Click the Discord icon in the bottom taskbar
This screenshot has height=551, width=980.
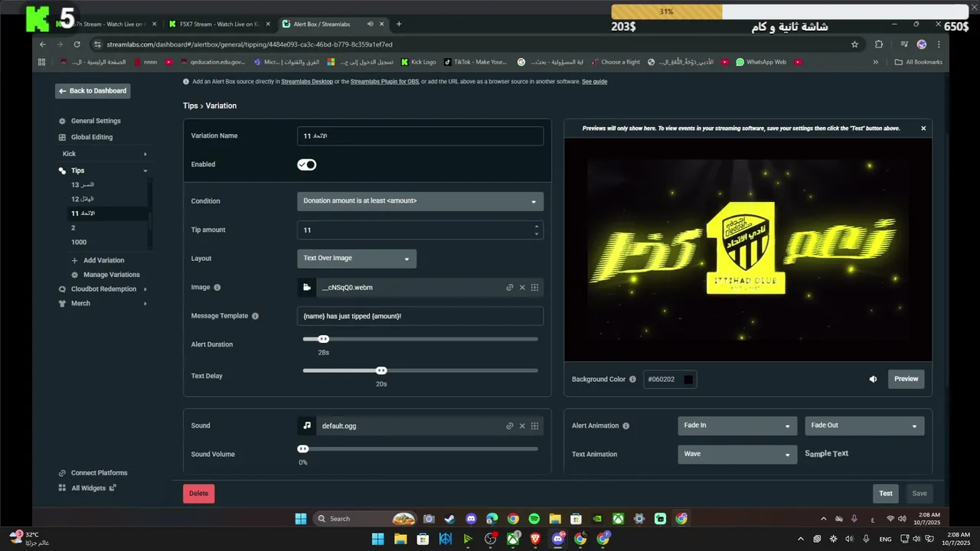(x=558, y=539)
